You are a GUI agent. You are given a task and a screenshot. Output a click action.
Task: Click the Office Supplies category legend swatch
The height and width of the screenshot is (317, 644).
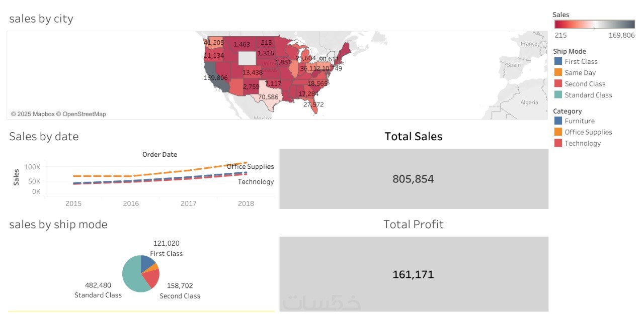pos(558,132)
